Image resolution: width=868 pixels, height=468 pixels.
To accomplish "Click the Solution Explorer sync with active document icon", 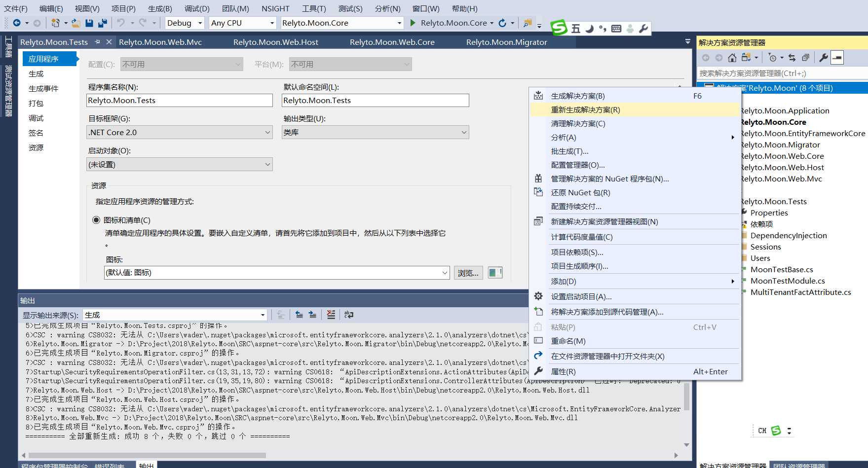I will tap(792, 58).
